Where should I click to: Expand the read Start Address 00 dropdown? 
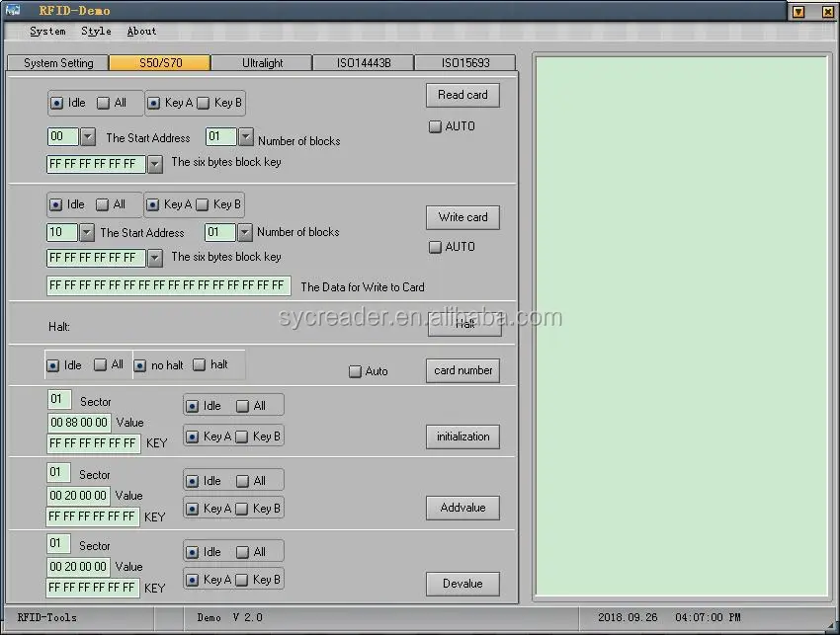pyautogui.click(x=88, y=137)
